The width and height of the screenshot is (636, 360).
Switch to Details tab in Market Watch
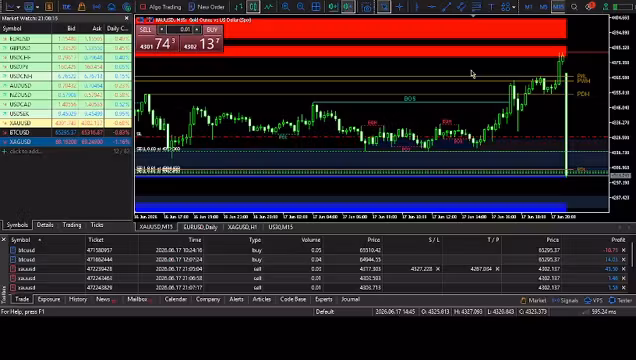45,225
